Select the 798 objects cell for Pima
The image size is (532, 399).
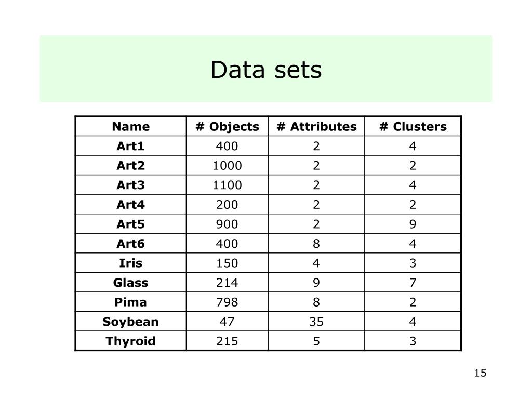click(227, 302)
